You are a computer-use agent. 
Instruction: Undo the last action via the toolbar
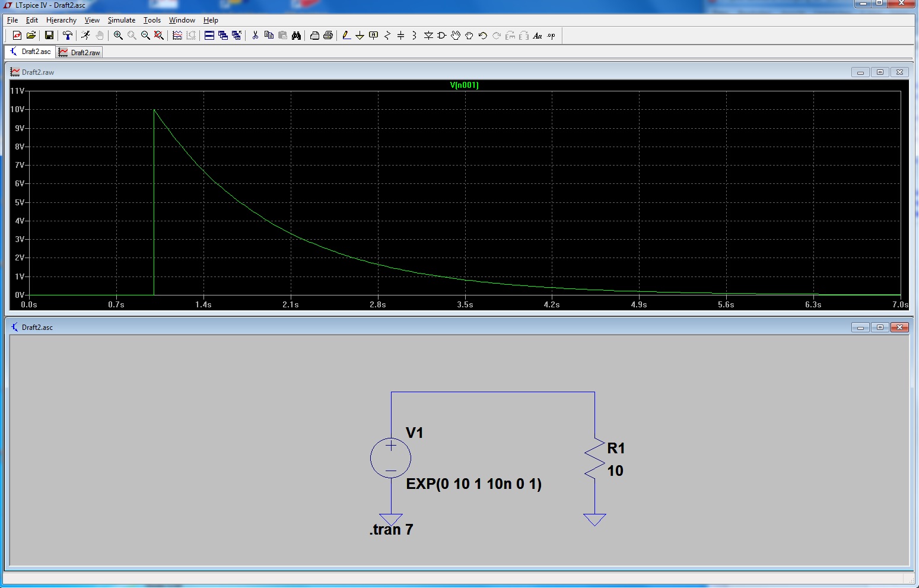tap(483, 36)
